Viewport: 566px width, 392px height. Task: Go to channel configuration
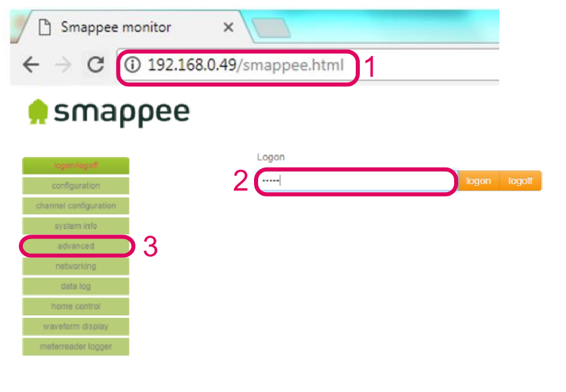pos(75,206)
